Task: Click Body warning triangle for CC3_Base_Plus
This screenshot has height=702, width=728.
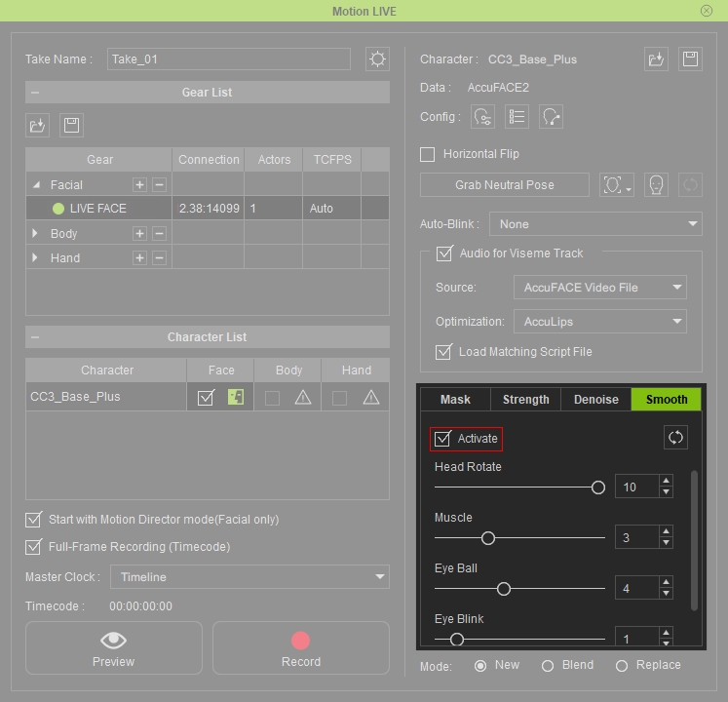Action: click(303, 397)
